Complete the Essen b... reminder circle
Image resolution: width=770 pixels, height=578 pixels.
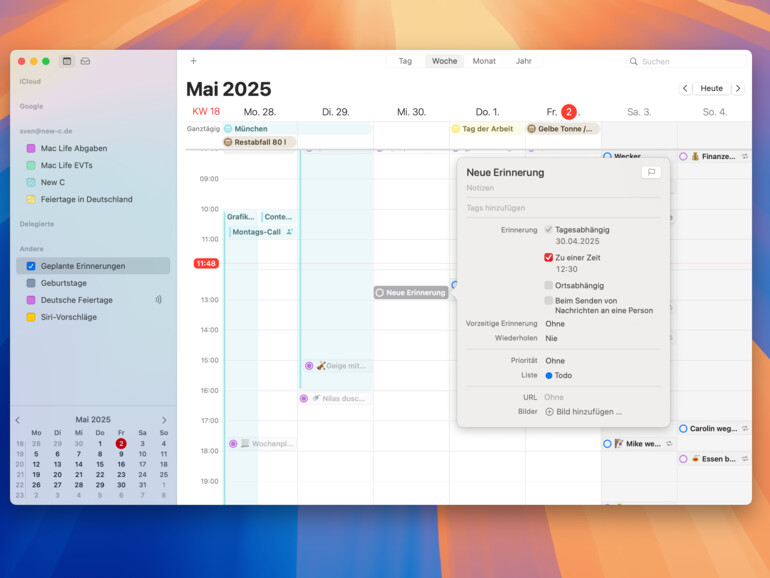pos(683,459)
